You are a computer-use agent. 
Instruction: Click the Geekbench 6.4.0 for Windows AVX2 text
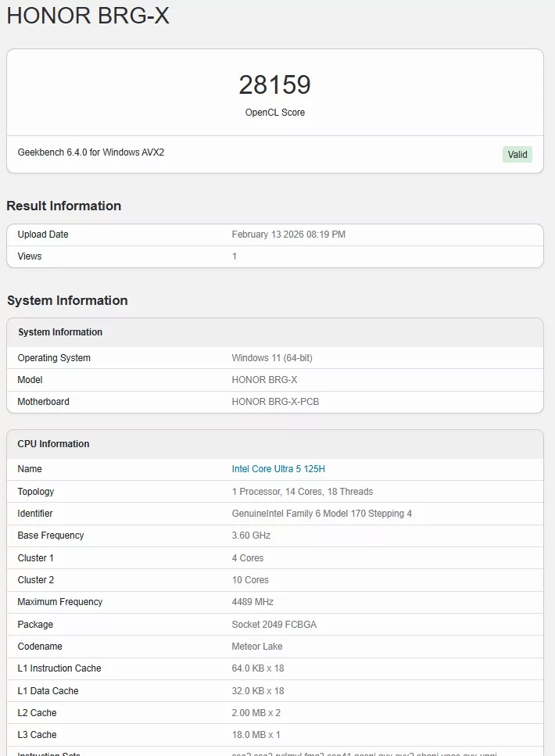(91, 152)
